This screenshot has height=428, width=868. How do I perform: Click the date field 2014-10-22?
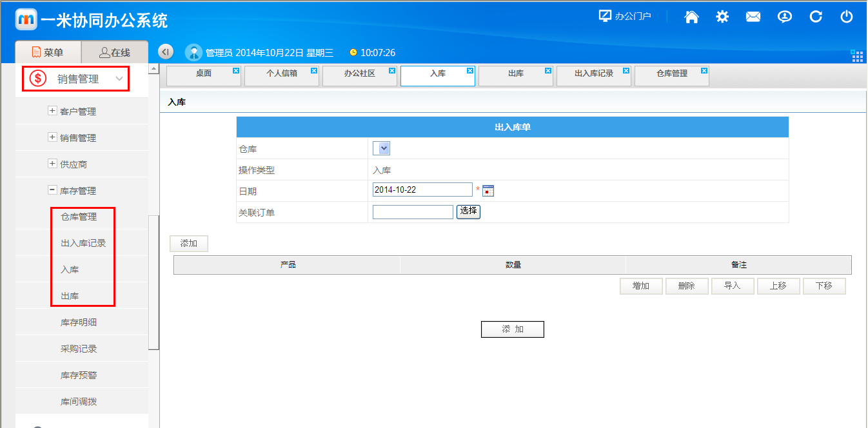coord(422,190)
